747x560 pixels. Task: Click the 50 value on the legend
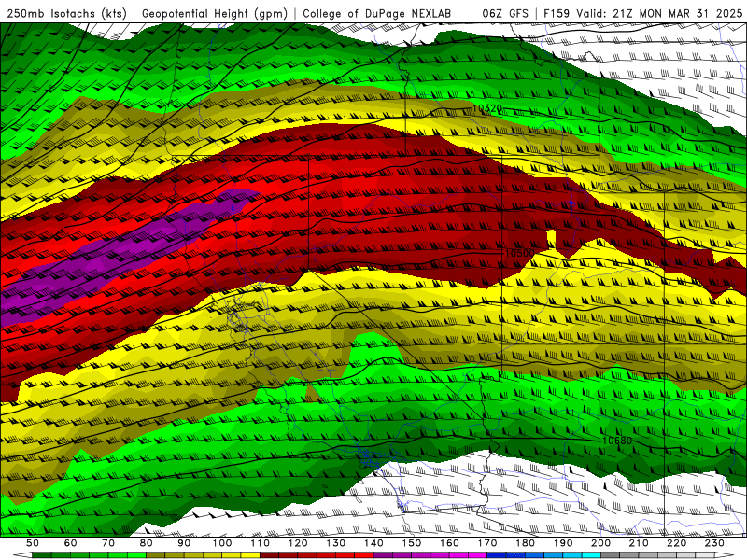33,543
